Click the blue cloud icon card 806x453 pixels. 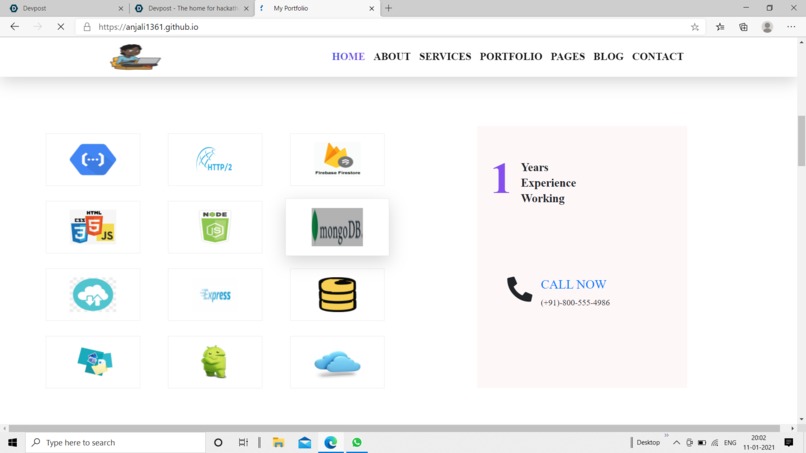pos(337,362)
